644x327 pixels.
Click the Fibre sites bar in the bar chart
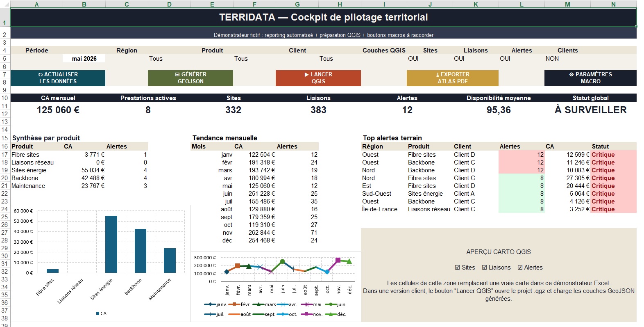(52, 271)
